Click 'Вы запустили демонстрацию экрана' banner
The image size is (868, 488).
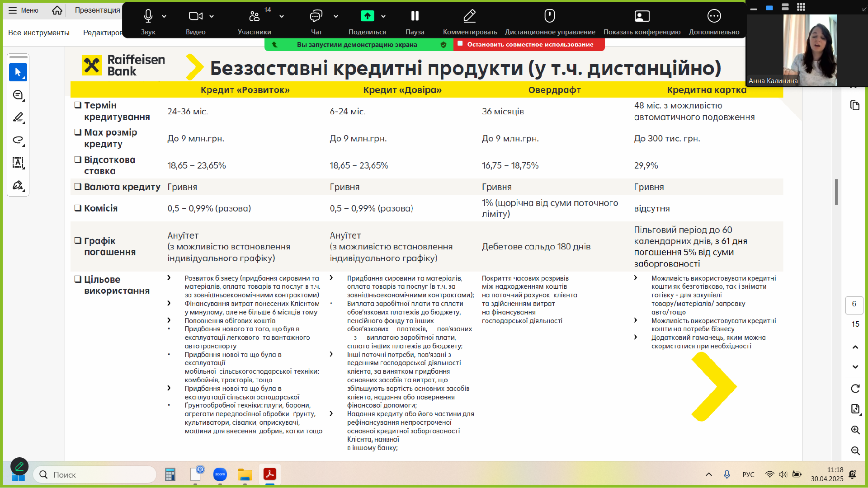357,44
